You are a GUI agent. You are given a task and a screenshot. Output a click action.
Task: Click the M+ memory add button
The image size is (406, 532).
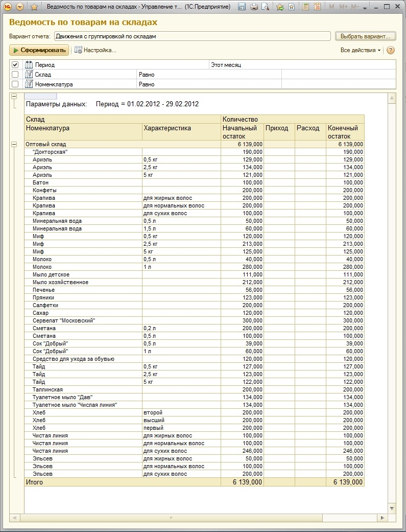click(x=343, y=7)
